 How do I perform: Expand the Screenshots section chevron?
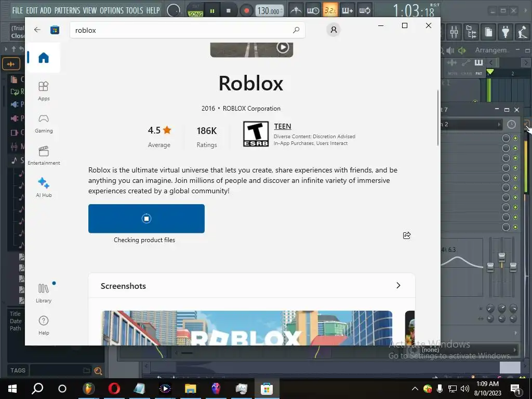(398, 286)
